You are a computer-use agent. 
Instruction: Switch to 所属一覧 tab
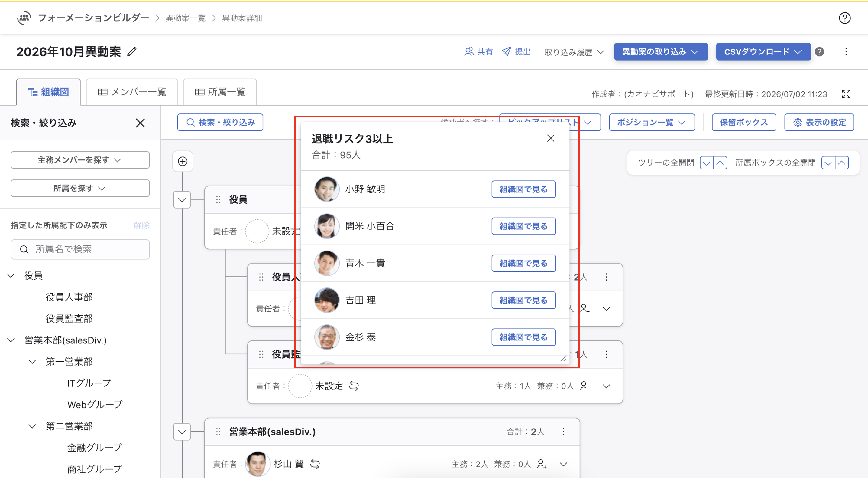pyautogui.click(x=220, y=92)
